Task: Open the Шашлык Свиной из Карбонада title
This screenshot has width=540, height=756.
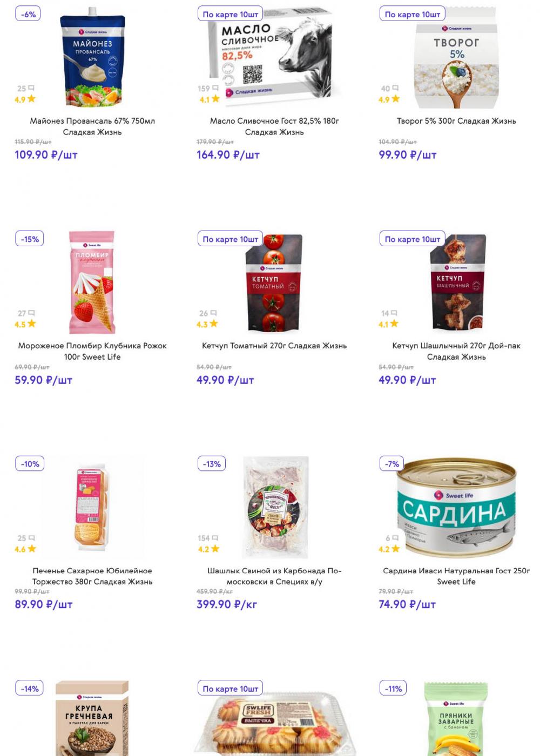Action: click(x=274, y=576)
